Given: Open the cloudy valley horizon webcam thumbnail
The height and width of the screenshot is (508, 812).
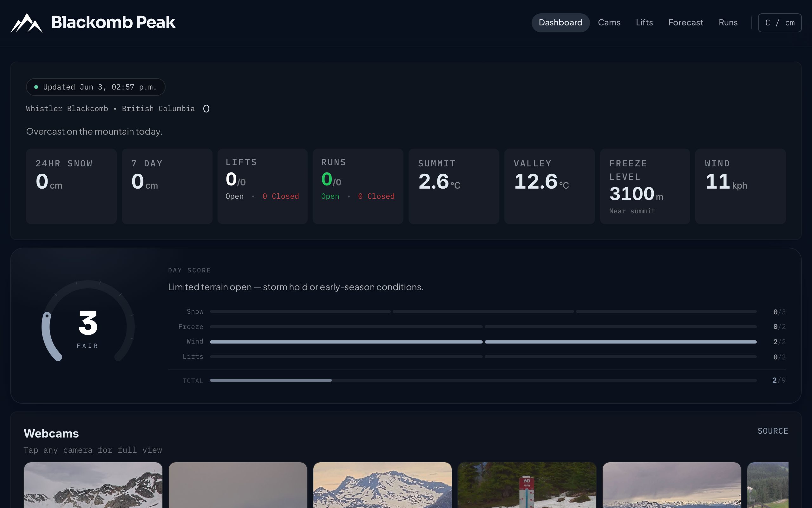Looking at the screenshot, I should 672,485.
